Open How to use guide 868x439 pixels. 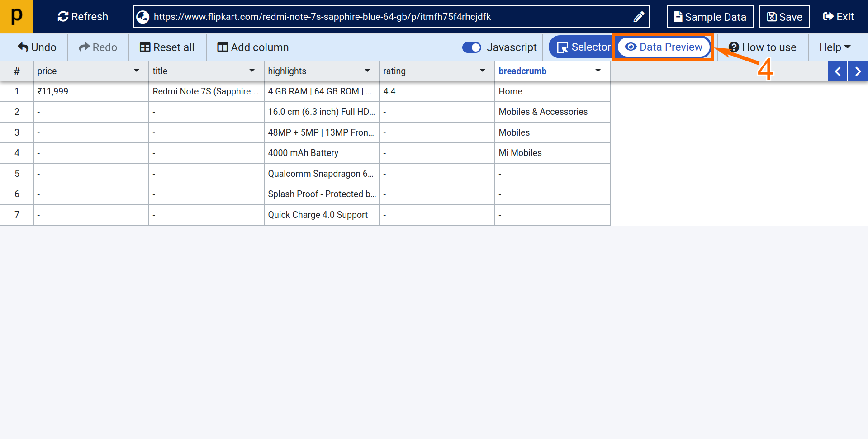tap(762, 47)
